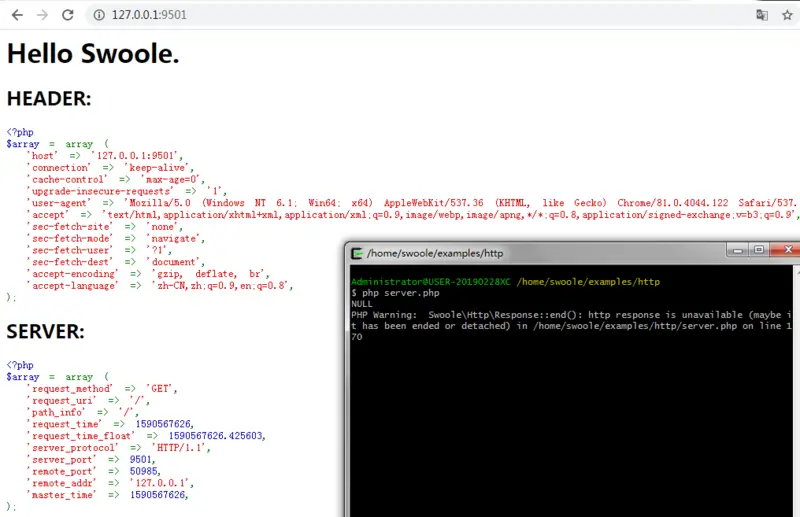
Task: Click the 'request_time' => 1590567626 line
Action: click(x=110, y=424)
